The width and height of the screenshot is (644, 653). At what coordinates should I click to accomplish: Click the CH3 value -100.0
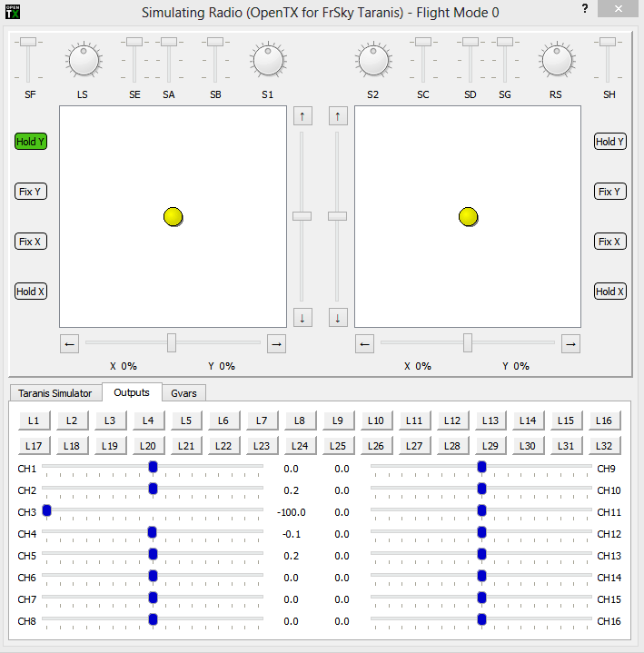pyautogui.click(x=292, y=512)
